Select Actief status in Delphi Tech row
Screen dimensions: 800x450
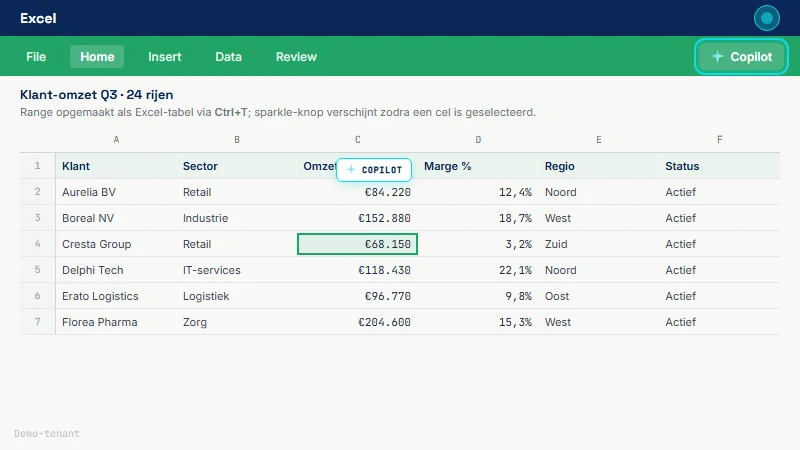(719, 270)
